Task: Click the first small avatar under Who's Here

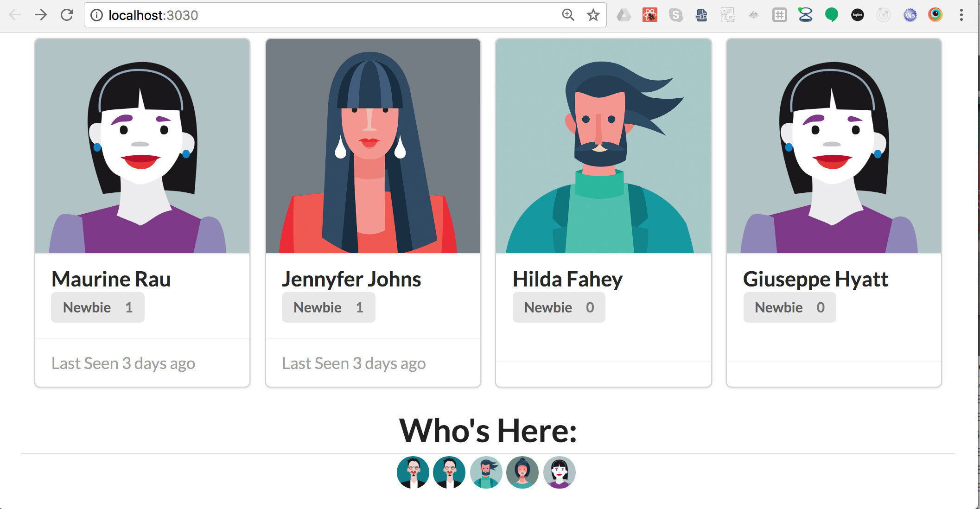Action: click(x=413, y=472)
